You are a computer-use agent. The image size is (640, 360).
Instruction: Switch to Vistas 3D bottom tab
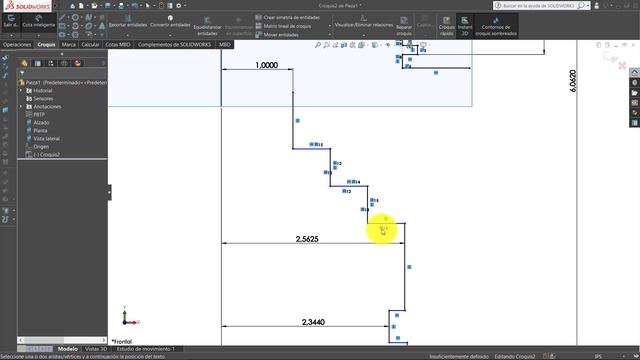[x=96, y=349]
